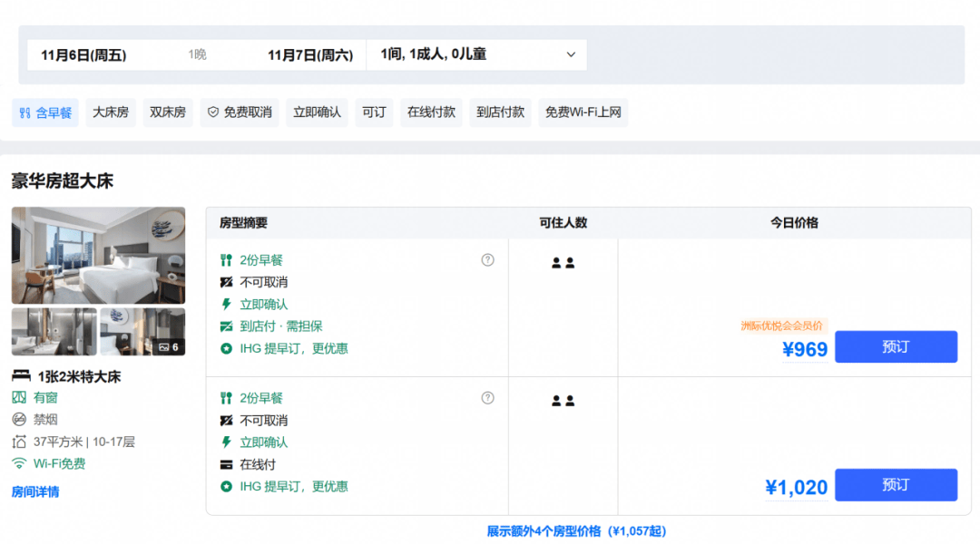Click the credit card icon beside 在线付
Screen dimensions: 980x544
tap(226, 465)
